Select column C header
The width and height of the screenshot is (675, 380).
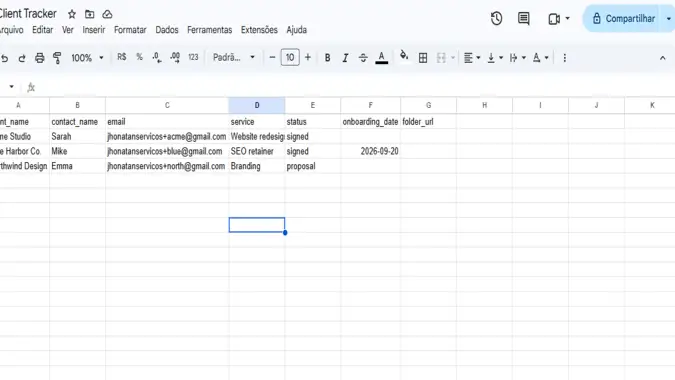(167, 105)
